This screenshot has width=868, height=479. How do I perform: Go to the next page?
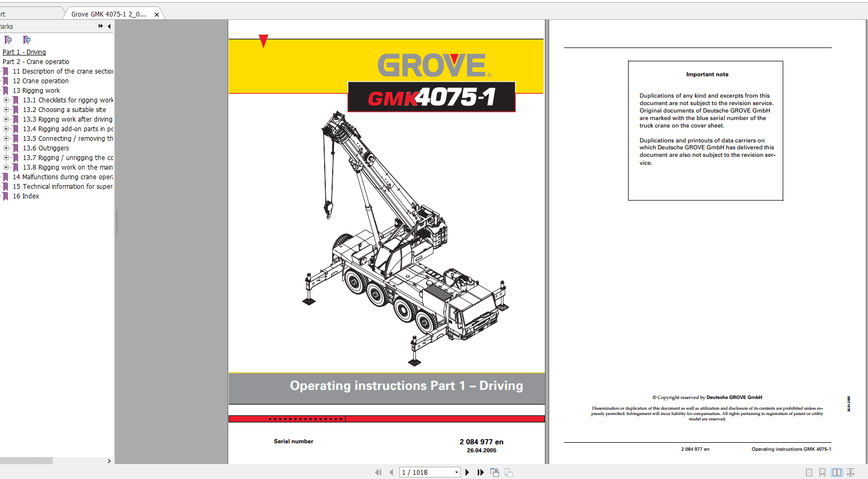(467, 473)
